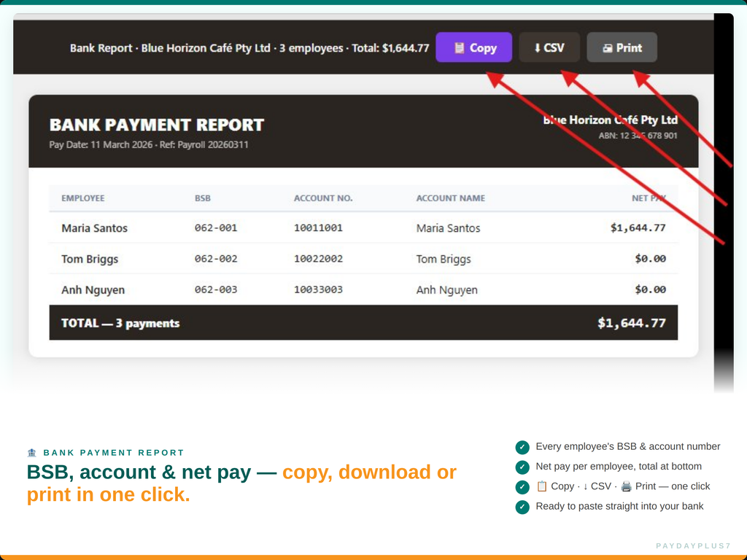Click the clipboard icon in the Copy bullet point

click(541, 486)
